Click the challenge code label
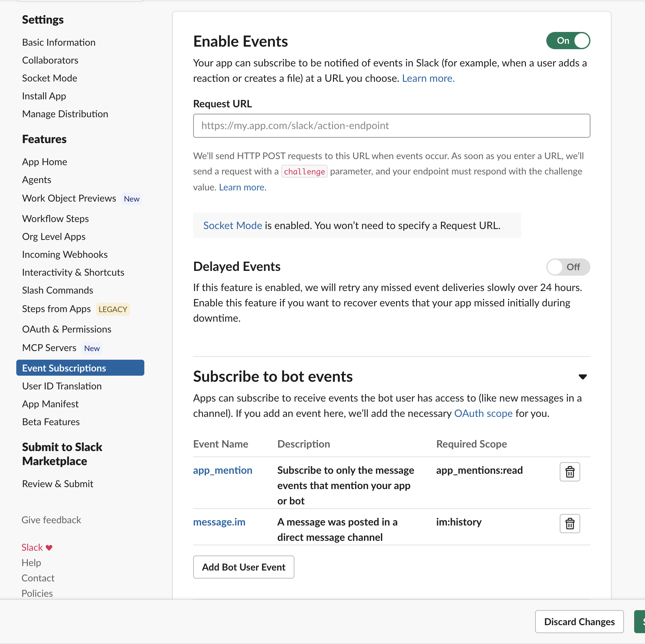Screen dimensions: 645x644 (x=304, y=171)
